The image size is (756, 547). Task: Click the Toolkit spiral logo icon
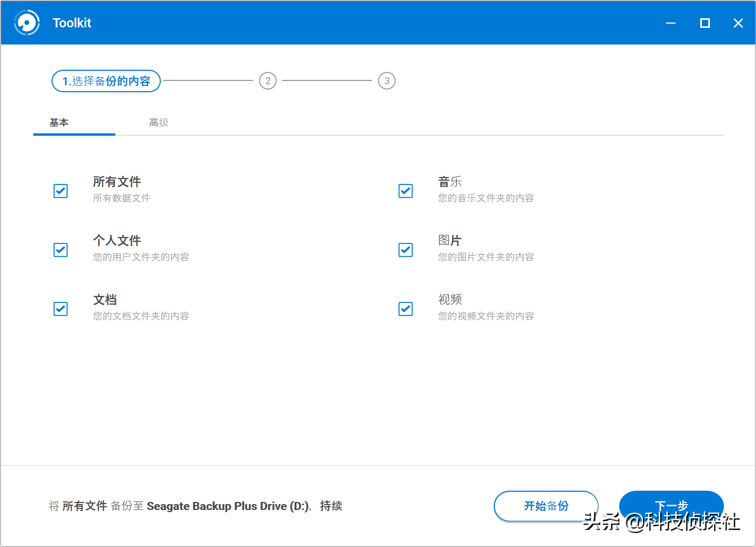tap(27, 23)
